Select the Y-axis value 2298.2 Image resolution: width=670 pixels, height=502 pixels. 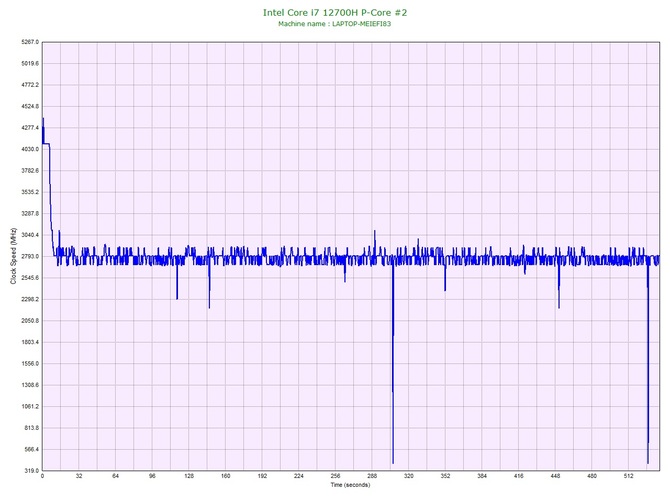click(30, 299)
